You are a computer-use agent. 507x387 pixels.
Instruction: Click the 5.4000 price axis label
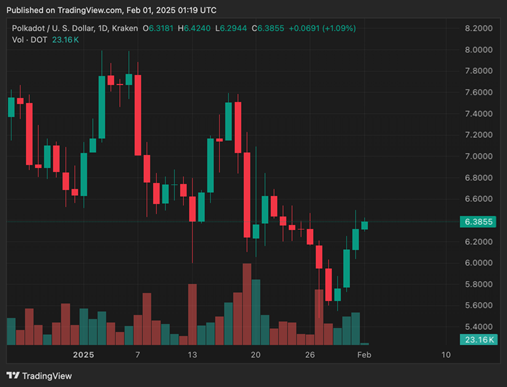[479, 326]
